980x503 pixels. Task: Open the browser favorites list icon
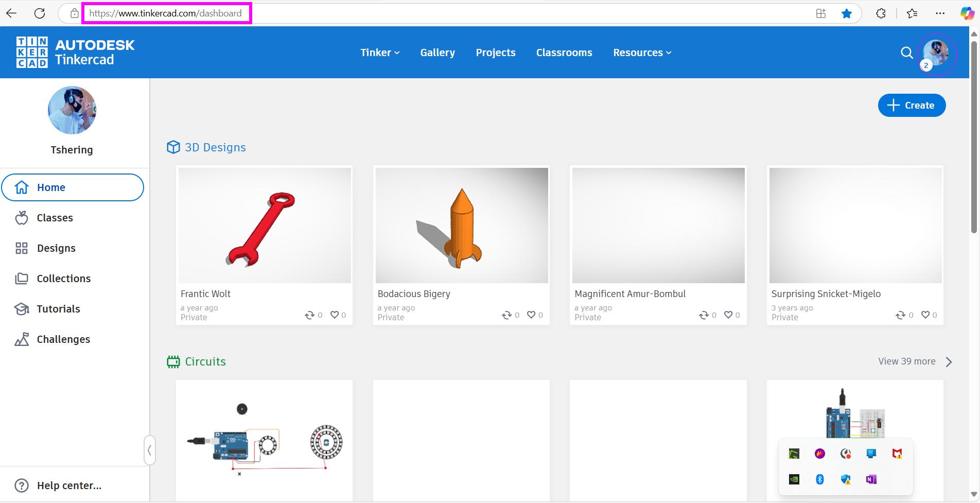912,13
